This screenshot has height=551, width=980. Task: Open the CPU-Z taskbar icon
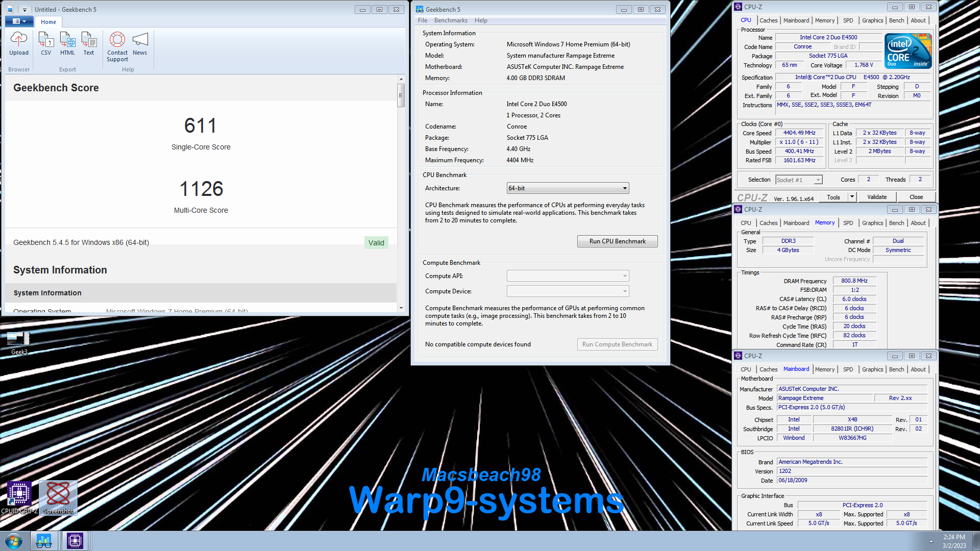75,541
